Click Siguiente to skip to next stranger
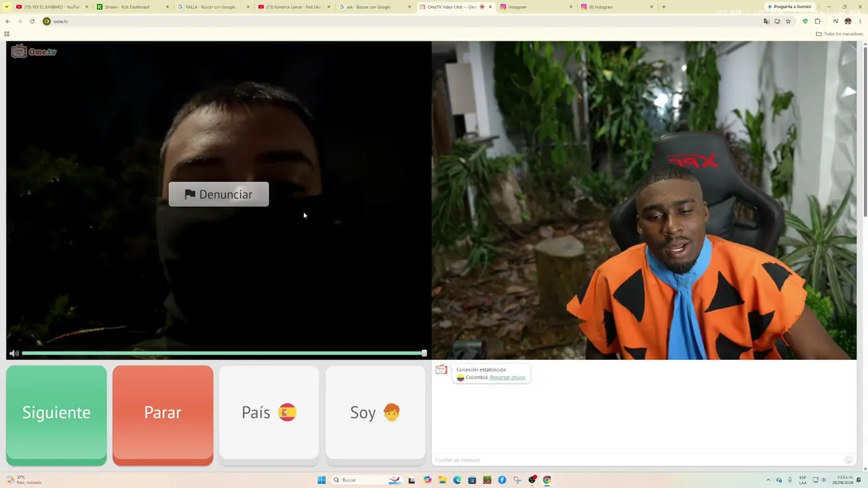Screen dimensions: 868x488 point(56,415)
